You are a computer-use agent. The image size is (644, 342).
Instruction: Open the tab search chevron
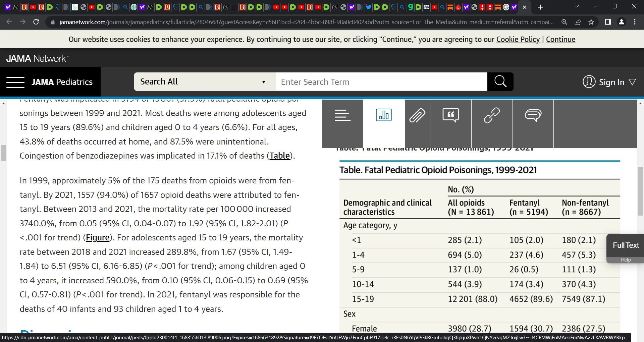point(577,6)
